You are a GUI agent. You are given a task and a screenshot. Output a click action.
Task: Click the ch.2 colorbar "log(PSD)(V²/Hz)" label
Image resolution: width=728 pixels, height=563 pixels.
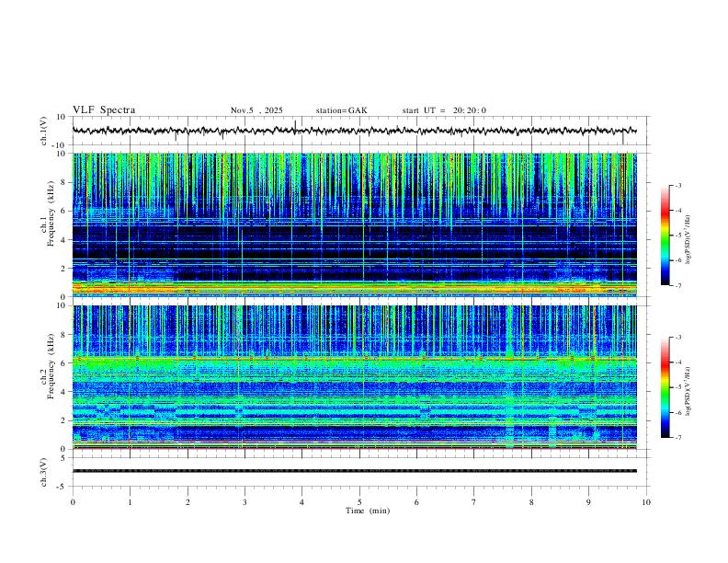click(x=688, y=391)
